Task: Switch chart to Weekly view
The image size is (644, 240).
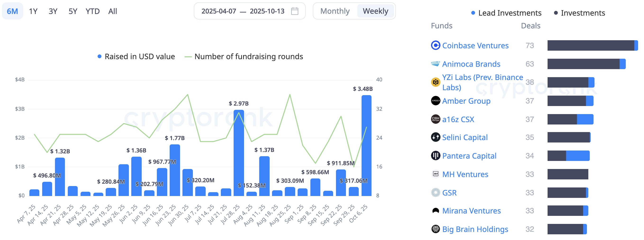Action: click(x=375, y=11)
